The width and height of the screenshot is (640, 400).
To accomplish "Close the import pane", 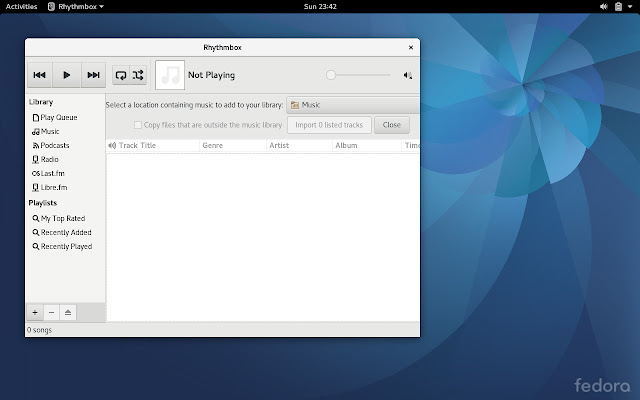I will pyautogui.click(x=391, y=125).
